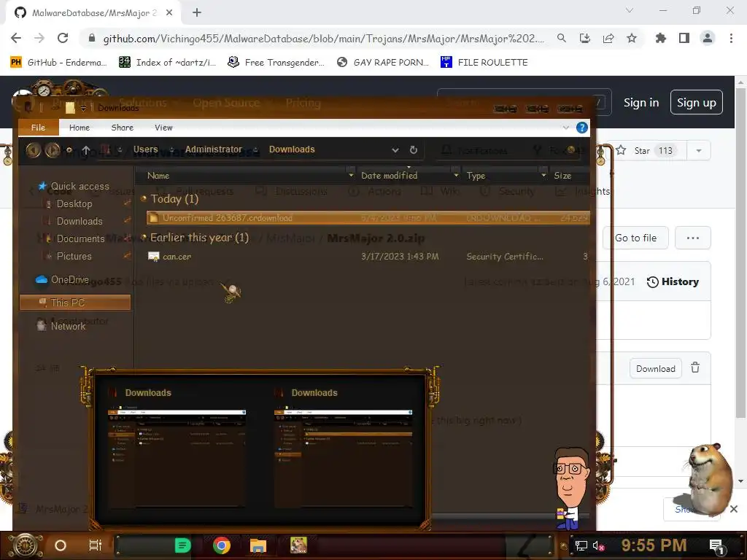Open Explorer help question-mark icon

pyautogui.click(x=581, y=128)
